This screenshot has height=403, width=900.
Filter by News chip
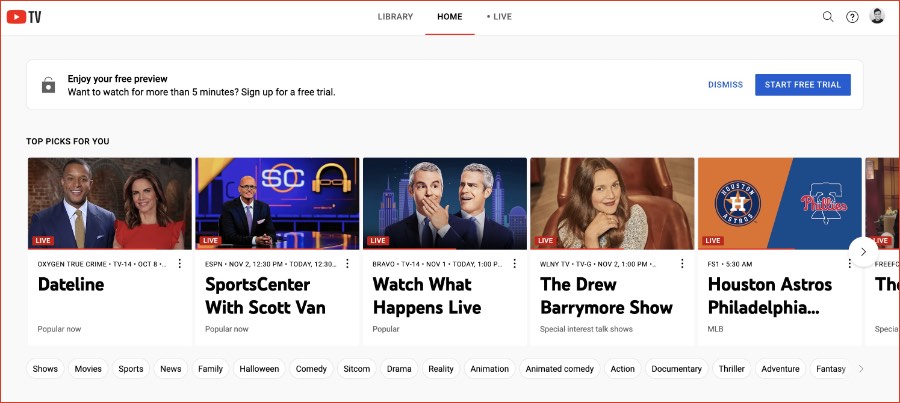tap(170, 369)
